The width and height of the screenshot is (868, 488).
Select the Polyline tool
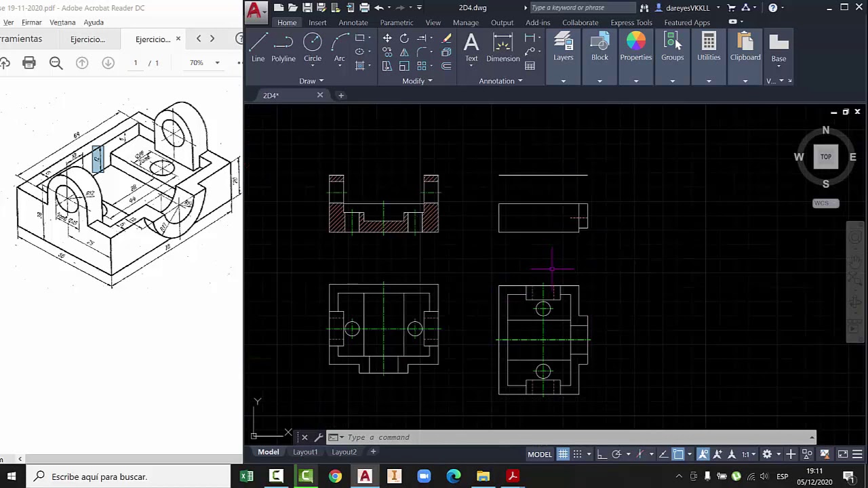coord(283,47)
